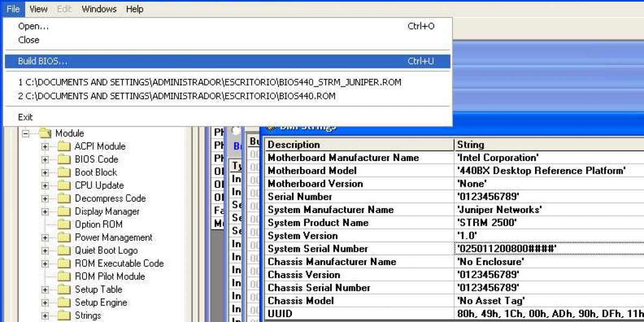This screenshot has width=644, height=322.
Task: Click the BIOS Code folder icon
Action: (64, 159)
